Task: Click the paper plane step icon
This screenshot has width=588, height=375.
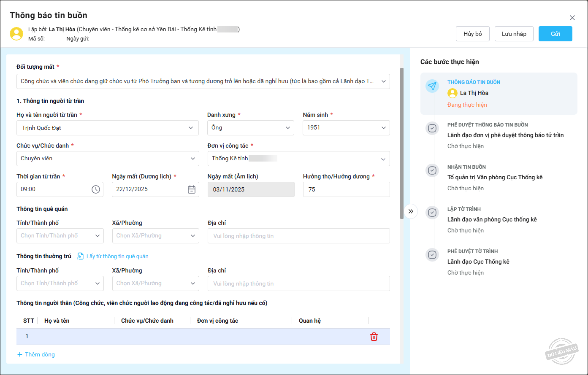Action: click(x=432, y=86)
